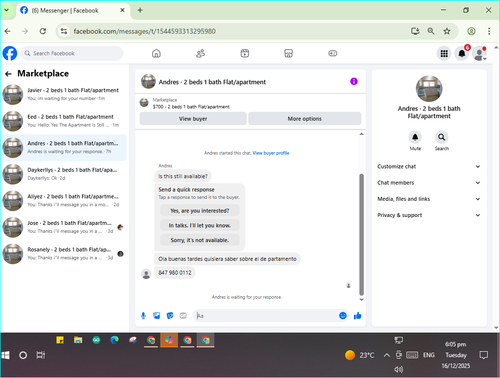Screen dimensions: 500x378
Task: Show hidden system tray icons chevron
Action: tap(387, 355)
